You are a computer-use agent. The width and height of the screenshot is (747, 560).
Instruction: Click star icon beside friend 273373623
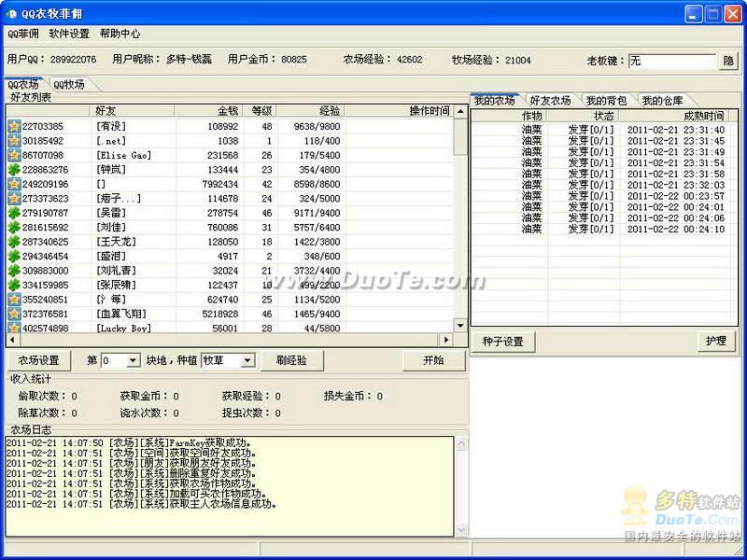(14, 199)
